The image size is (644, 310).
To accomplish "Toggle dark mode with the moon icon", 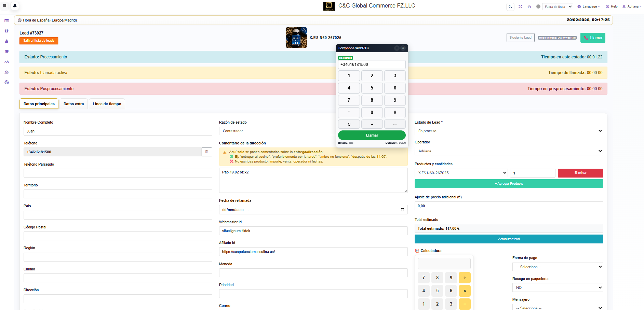I will (510, 6).
